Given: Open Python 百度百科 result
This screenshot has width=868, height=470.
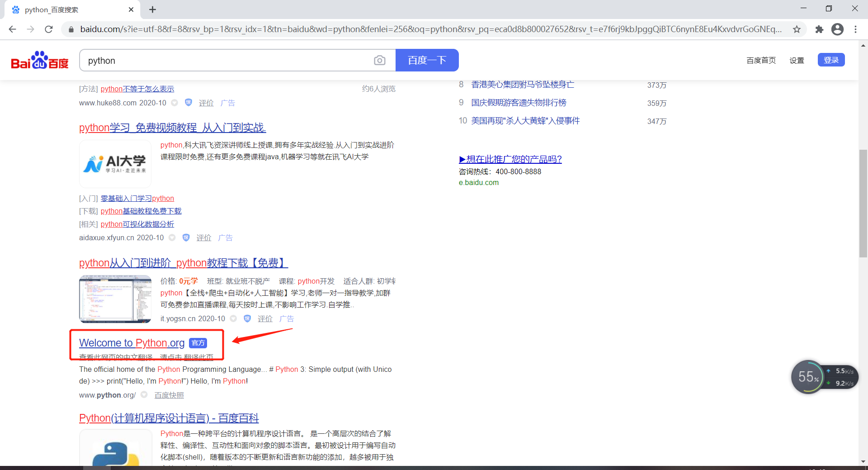Looking at the screenshot, I should 169,418.
